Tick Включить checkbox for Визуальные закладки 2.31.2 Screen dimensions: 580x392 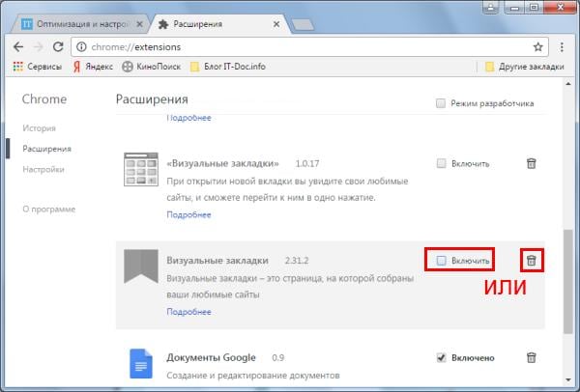(x=441, y=261)
